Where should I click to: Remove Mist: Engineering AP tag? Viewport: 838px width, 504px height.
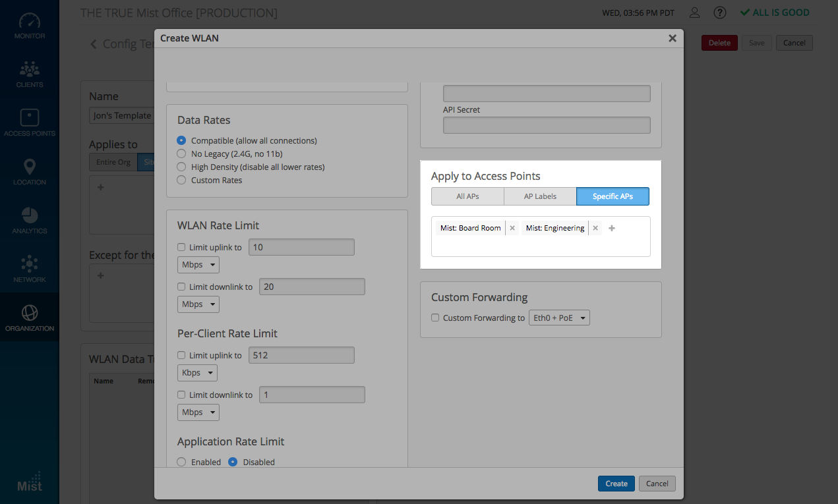[595, 228]
